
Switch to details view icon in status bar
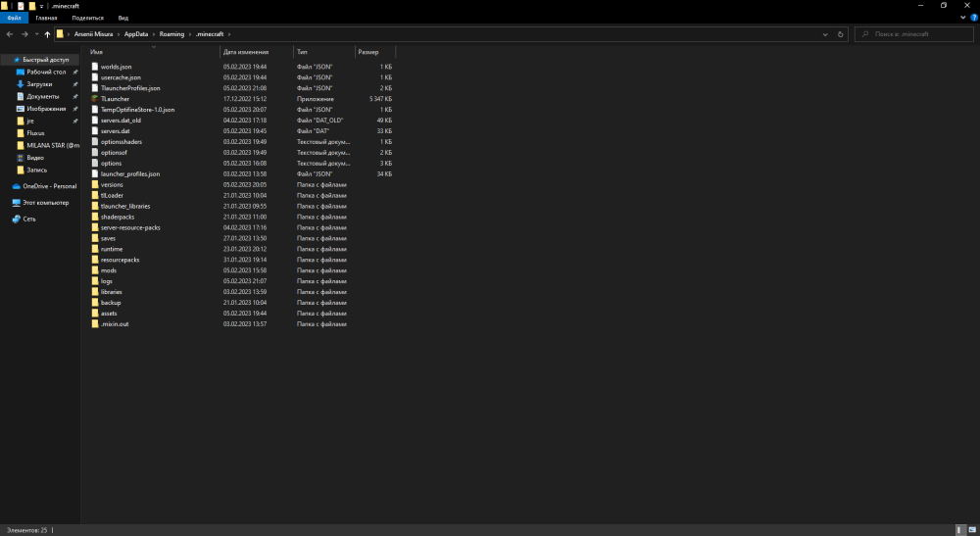[x=960, y=530]
